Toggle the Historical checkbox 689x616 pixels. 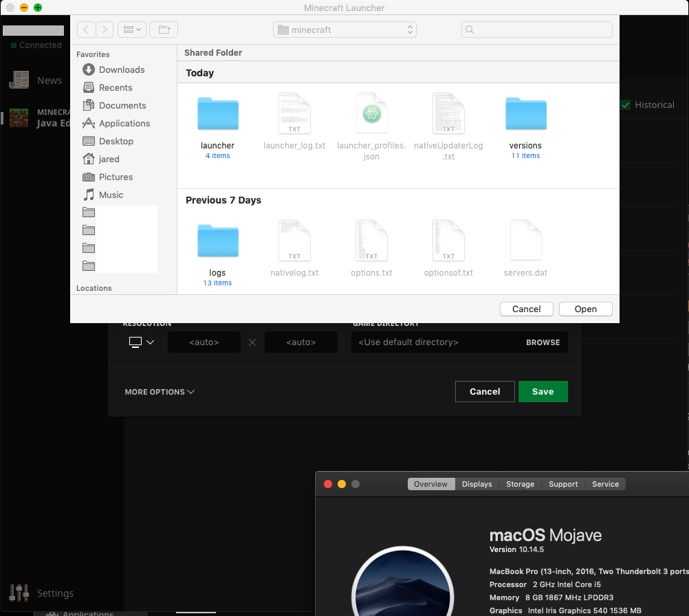point(626,104)
